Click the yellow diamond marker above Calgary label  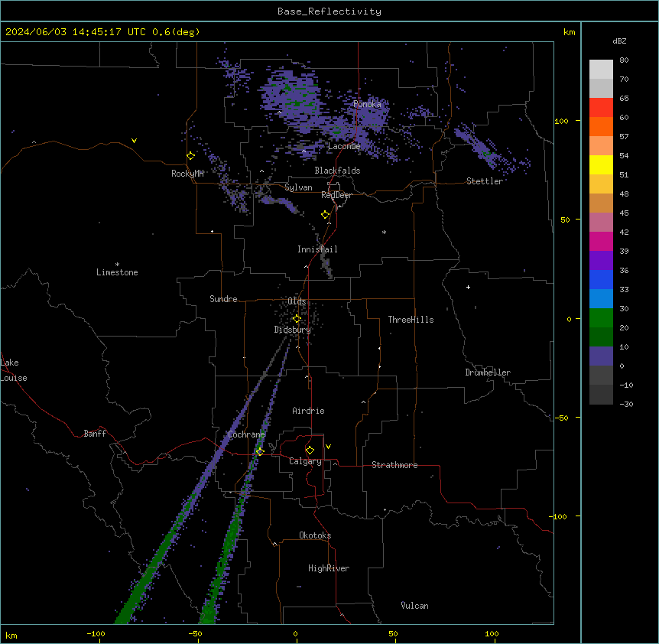(x=310, y=450)
